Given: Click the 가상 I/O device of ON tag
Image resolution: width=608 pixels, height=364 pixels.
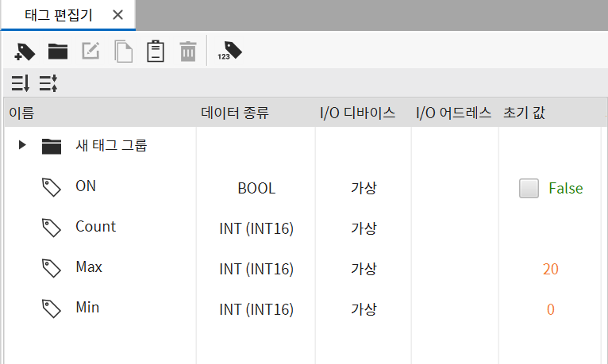Looking at the screenshot, I should pos(364,188).
